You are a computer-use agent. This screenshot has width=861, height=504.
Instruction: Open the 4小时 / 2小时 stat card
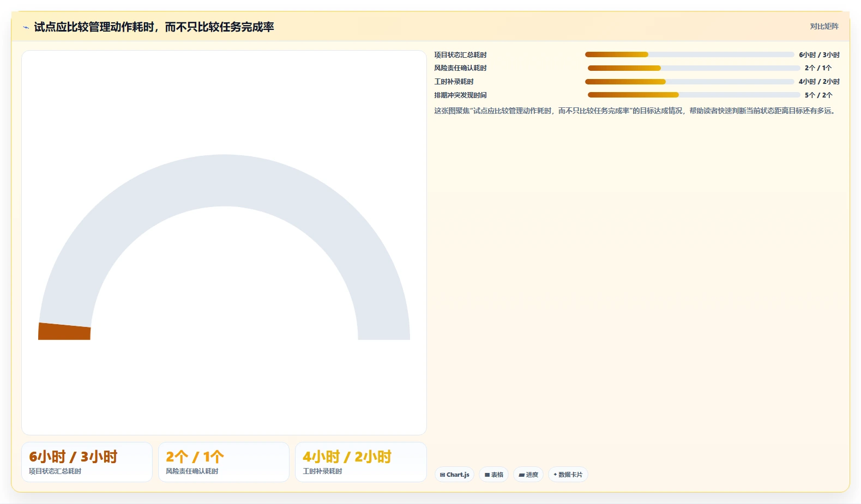pyautogui.click(x=360, y=462)
